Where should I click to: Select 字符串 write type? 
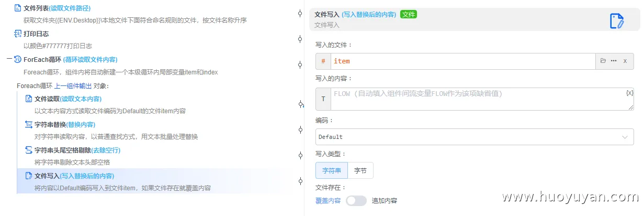[x=332, y=170]
